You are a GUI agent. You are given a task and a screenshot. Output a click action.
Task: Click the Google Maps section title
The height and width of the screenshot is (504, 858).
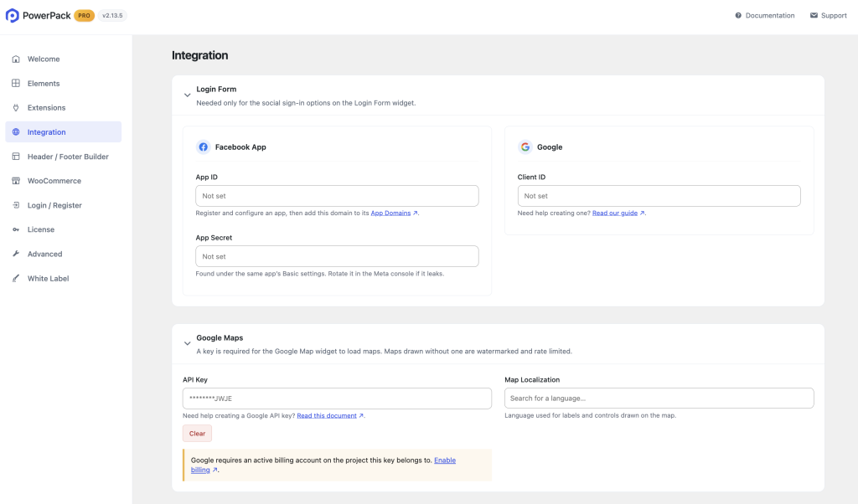[220, 338]
